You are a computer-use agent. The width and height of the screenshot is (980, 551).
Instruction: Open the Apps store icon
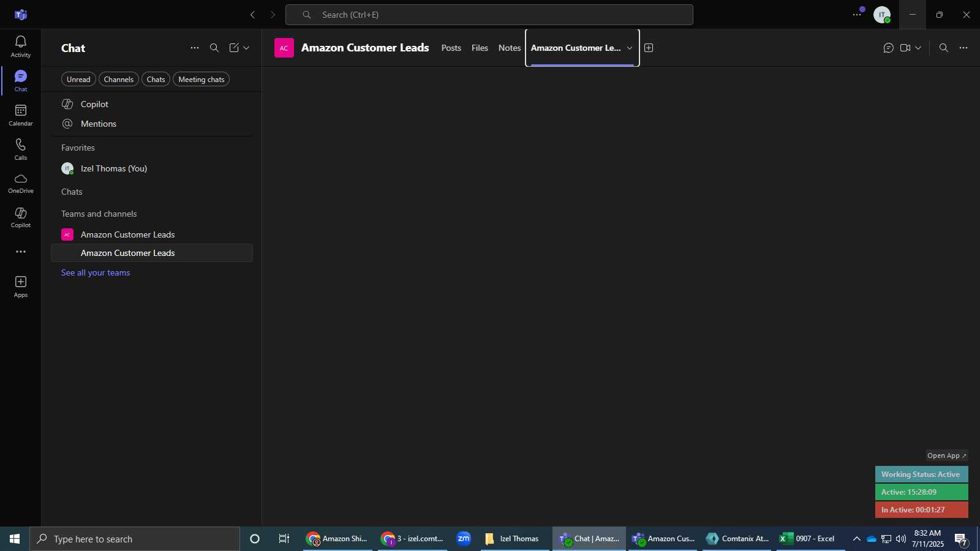pos(21,287)
